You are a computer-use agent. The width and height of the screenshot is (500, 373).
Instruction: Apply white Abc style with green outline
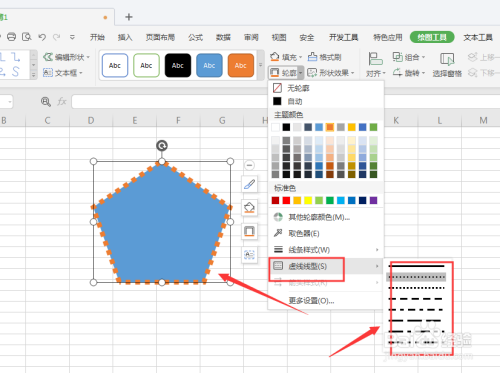(146, 65)
